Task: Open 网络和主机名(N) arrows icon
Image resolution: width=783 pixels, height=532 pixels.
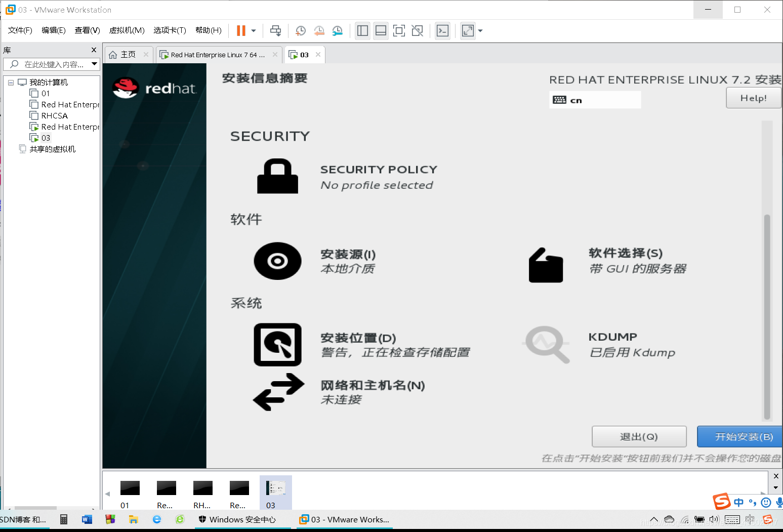Action: 279,392
